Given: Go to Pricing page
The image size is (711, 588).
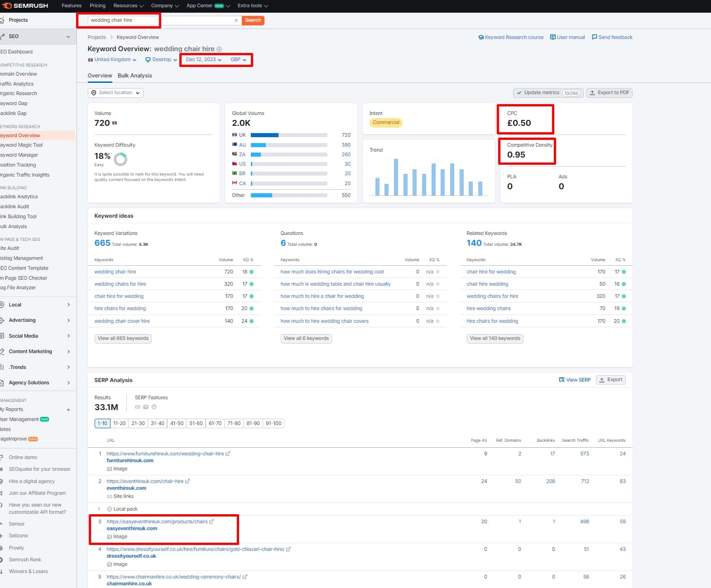Looking at the screenshot, I should click(97, 6).
